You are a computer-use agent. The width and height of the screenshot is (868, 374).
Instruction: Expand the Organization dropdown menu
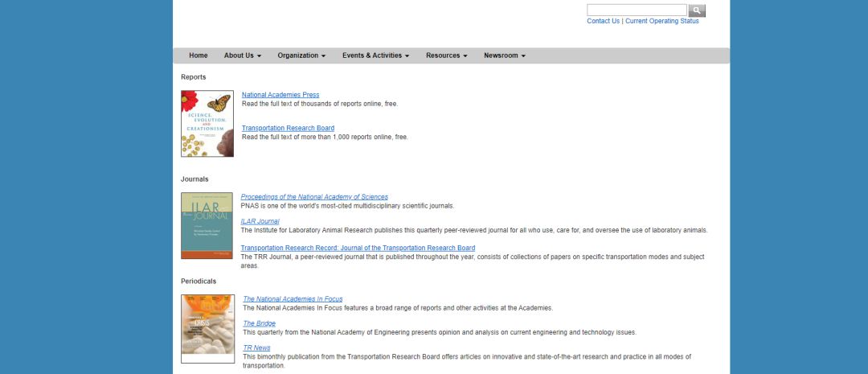tap(301, 55)
